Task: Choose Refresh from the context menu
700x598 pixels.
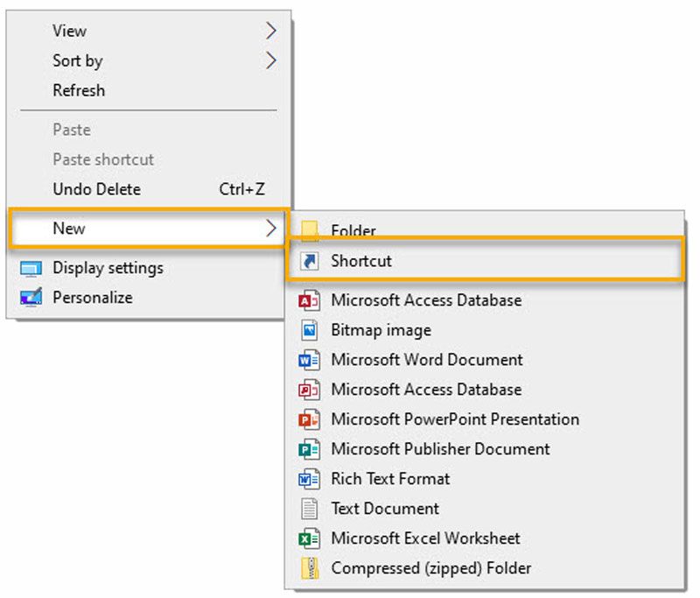Action: 79,90
